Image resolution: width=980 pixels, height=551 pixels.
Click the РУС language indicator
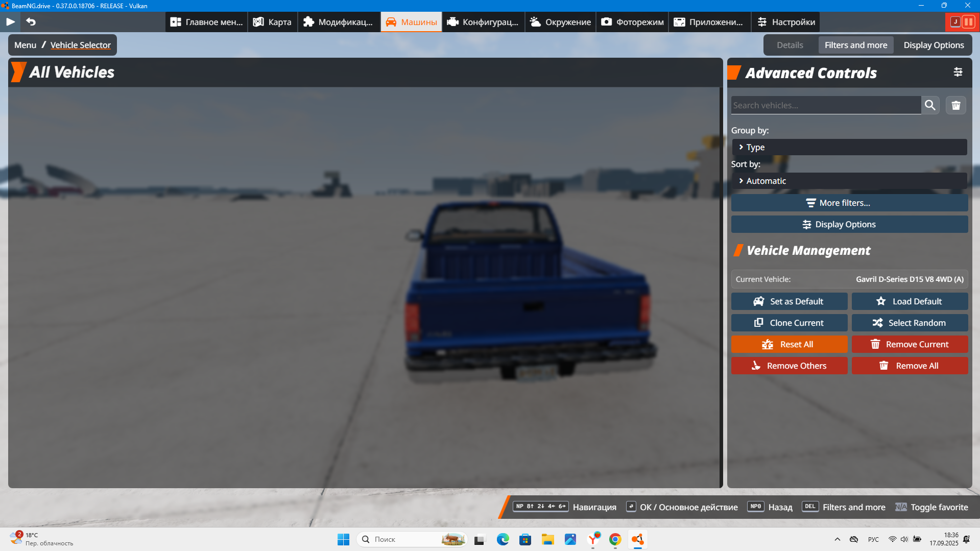click(873, 539)
